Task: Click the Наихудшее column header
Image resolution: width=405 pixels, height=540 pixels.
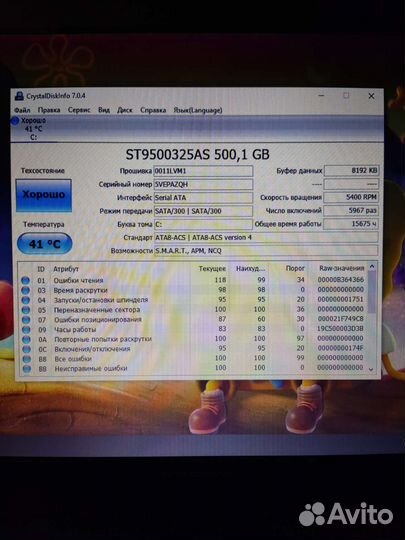Action: (250, 269)
